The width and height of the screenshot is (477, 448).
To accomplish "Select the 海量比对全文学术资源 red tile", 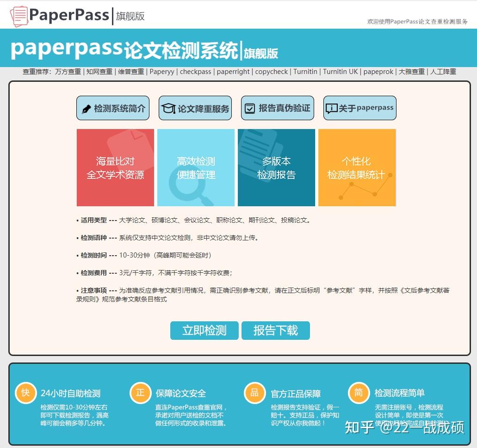I will pyautogui.click(x=115, y=167).
